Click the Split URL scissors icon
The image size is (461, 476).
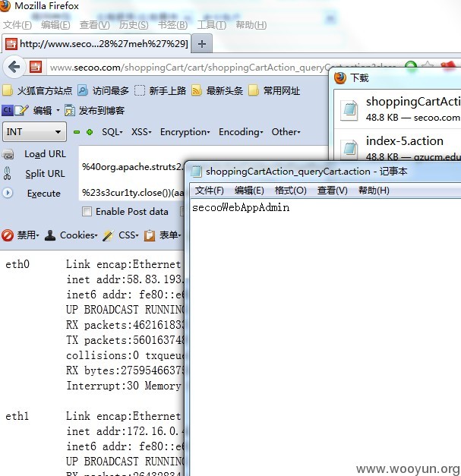[x=8, y=174]
